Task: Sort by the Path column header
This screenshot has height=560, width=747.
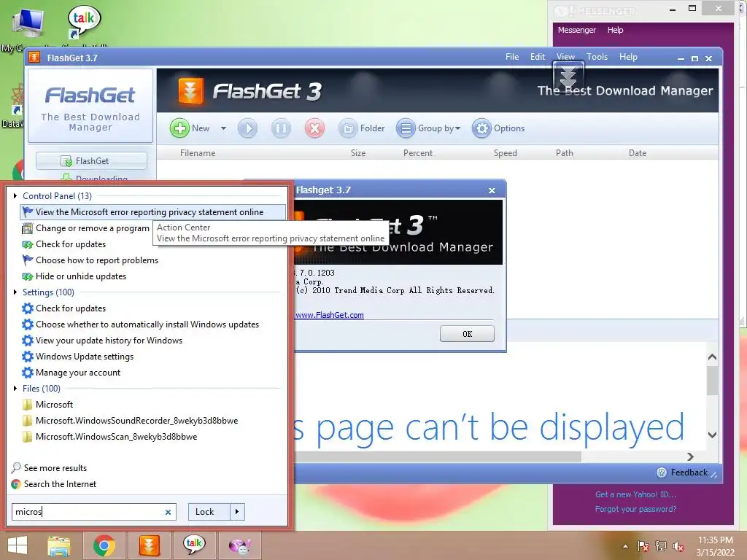Action: 564,153
